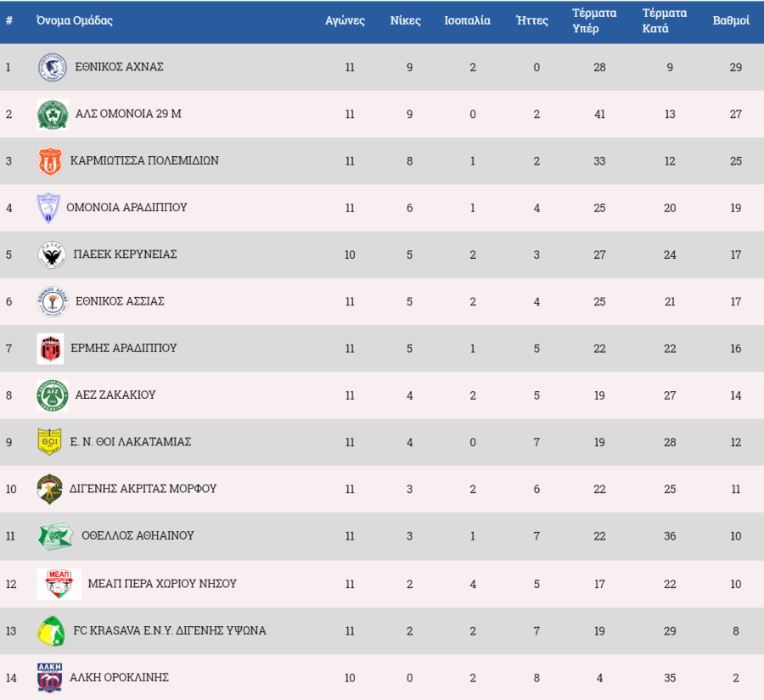764x700 pixels.
Task: Click the orange ΚΑΡΜΙΩΤΙΣΣΑ ΠΟΛΕΜΙΔΙΩΝ badge
Action: [x=50, y=161]
